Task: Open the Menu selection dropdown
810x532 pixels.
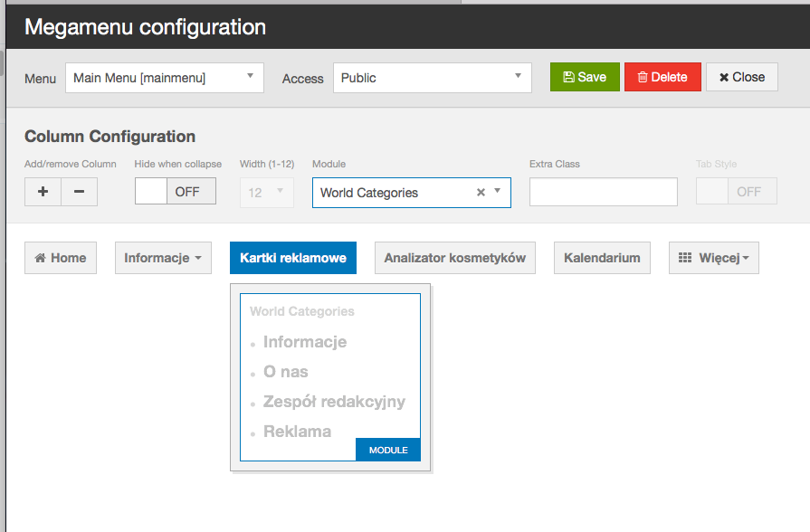Action: point(164,78)
